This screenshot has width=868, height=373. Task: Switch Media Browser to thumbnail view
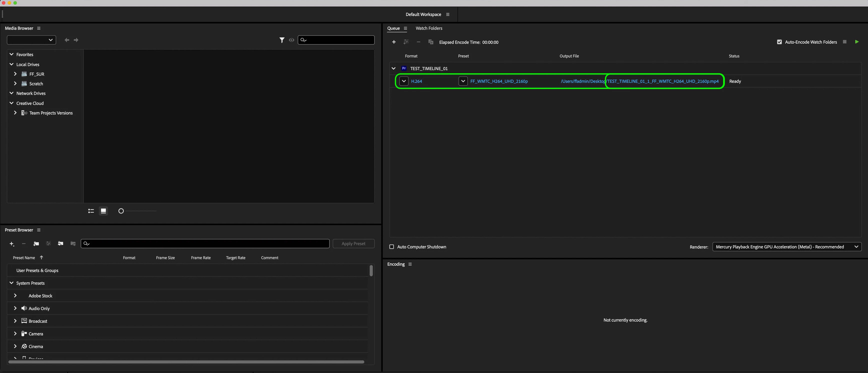103,211
